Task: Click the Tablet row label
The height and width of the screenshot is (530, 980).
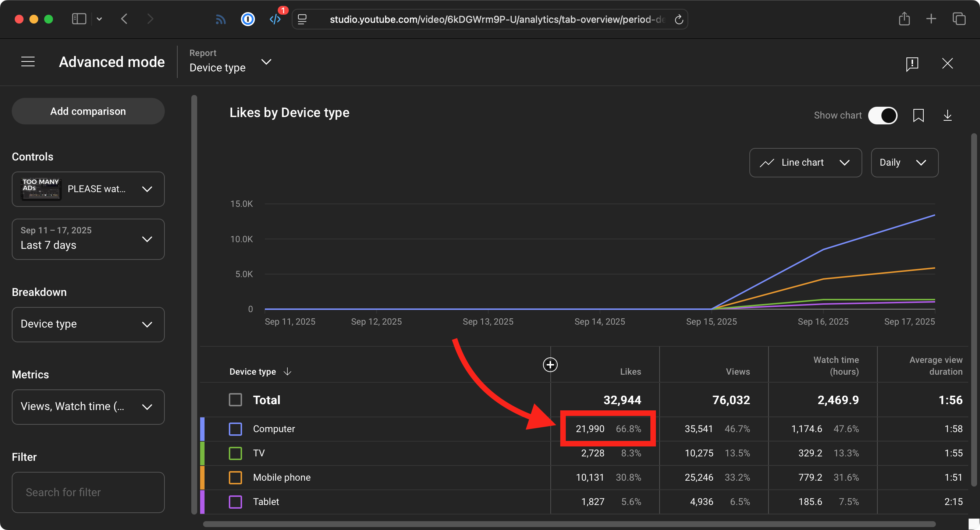Action: pos(266,502)
